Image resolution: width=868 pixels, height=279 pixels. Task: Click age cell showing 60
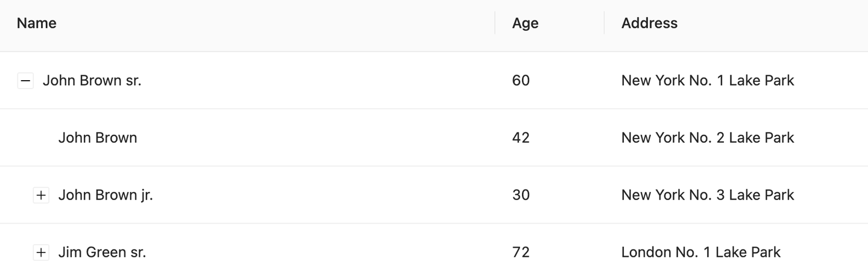click(521, 80)
